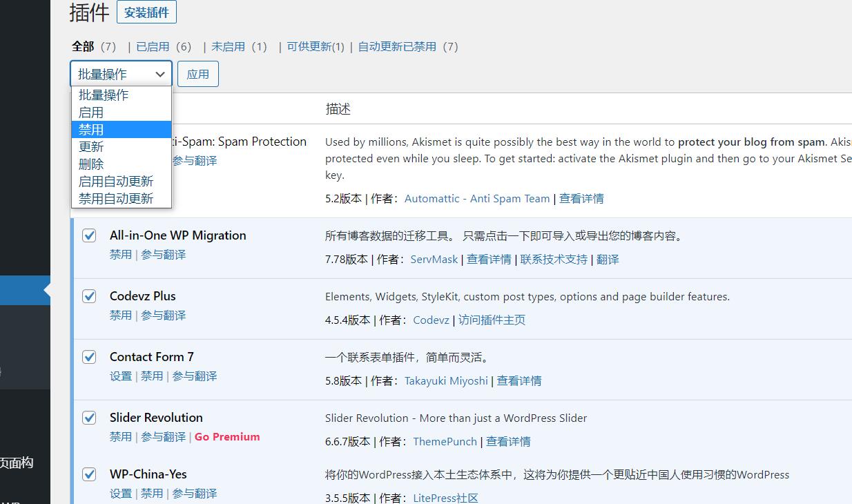852x504 pixels.
Task: Click the Go Premium link
Action: pyautogui.click(x=227, y=437)
